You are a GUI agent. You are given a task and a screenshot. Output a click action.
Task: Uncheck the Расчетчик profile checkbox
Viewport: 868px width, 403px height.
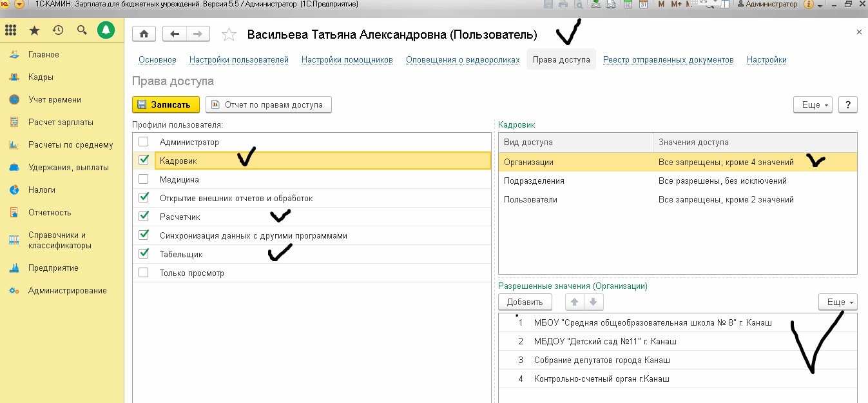(144, 217)
